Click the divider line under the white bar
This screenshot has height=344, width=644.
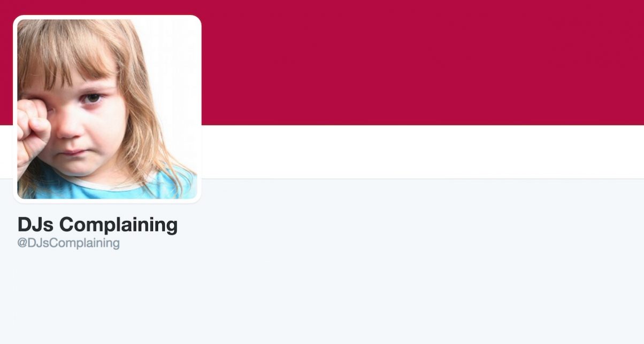click(x=423, y=178)
